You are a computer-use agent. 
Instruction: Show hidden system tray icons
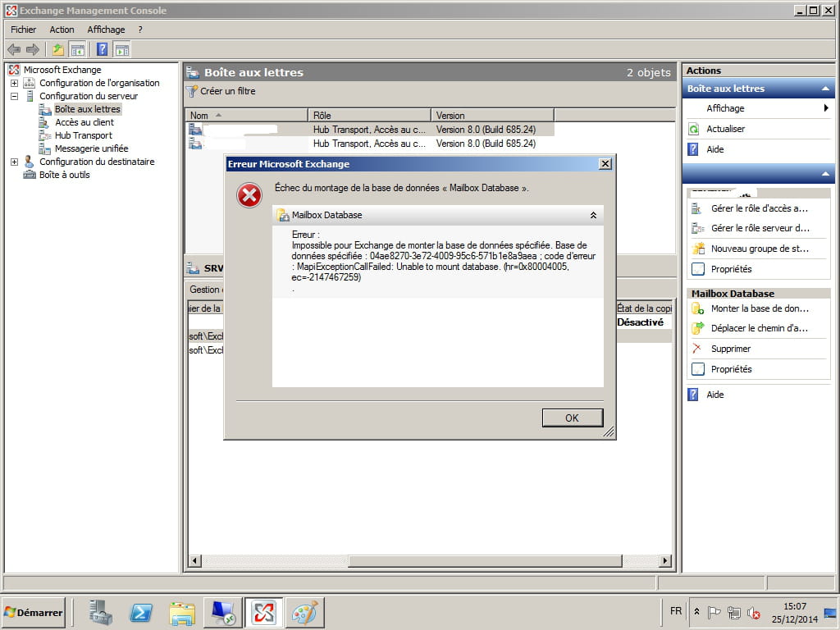(x=696, y=611)
